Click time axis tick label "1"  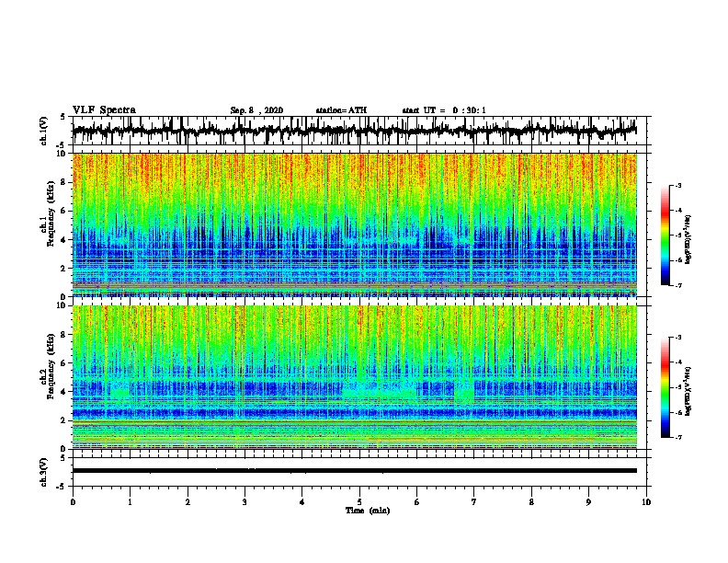click(x=130, y=502)
